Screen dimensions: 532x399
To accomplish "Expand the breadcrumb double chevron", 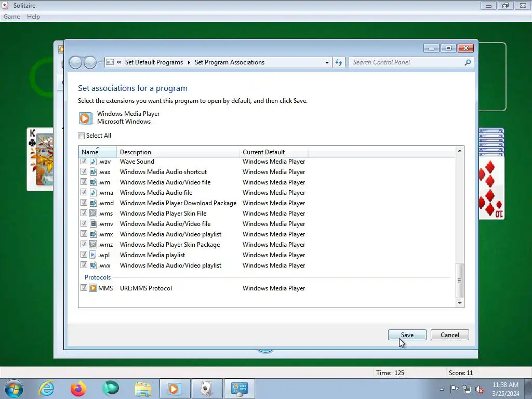I will coord(119,62).
